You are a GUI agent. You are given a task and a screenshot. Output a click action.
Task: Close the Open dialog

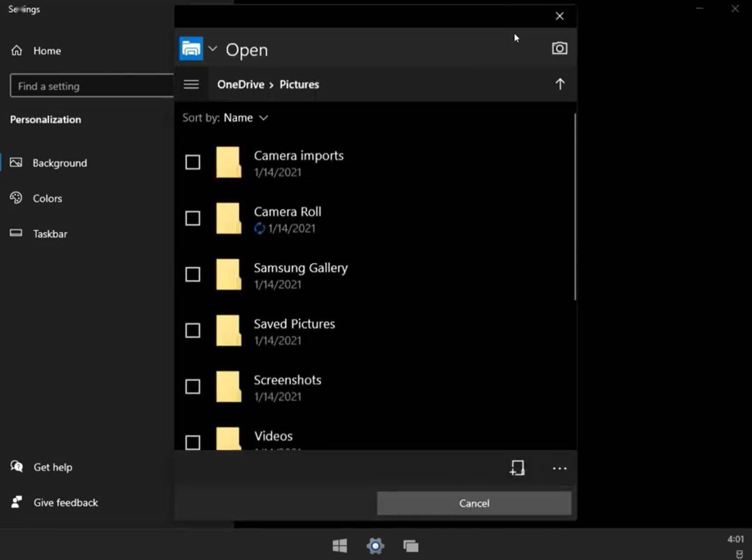[x=559, y=16]
